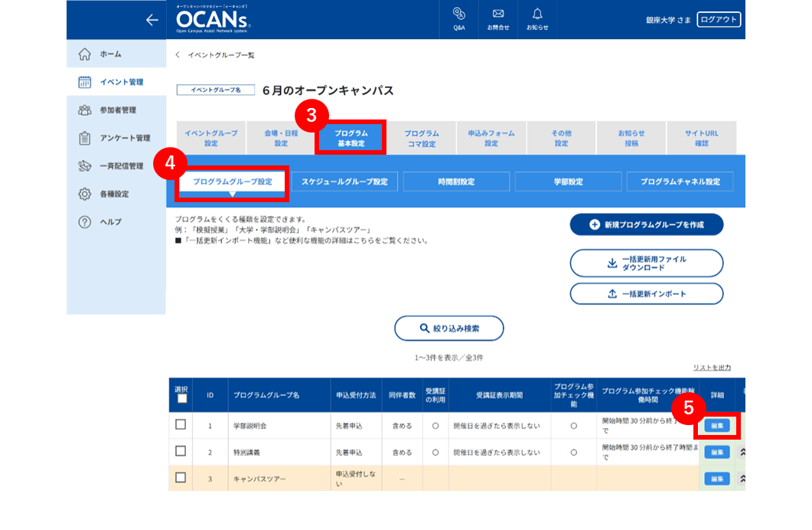Open the イベントグループ設定 tab
Image resolution: width=812 pixels, height=530 pixels.
[210, 138]
